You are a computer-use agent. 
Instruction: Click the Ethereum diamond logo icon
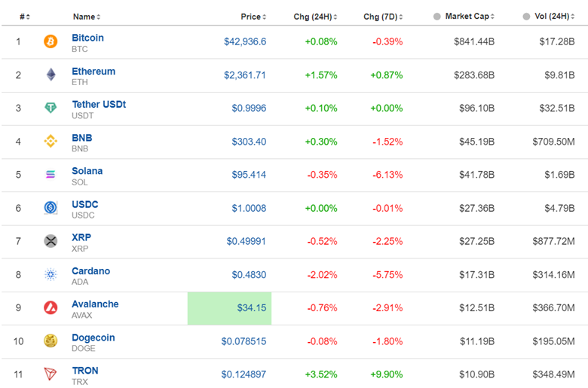pyautogui.click(x=51, y=75)
